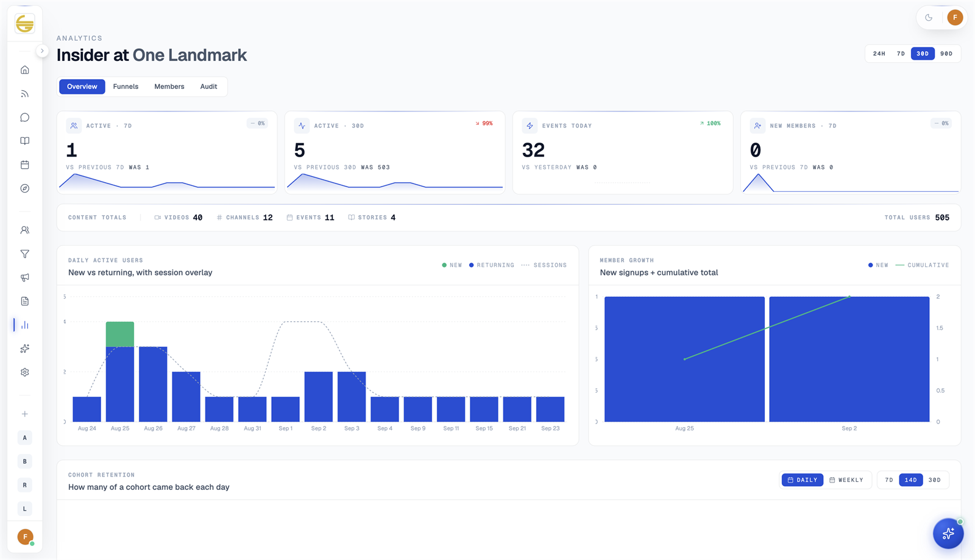Viewport: 975px width, 560px height.
Task: Switch cohort retention to Daily
Action: coord(803,480)
